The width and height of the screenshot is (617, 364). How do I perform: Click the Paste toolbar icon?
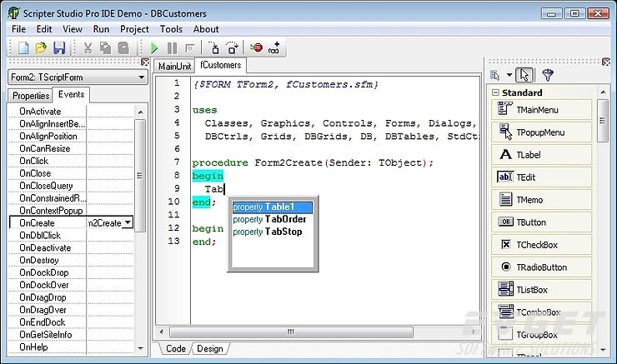123,48
